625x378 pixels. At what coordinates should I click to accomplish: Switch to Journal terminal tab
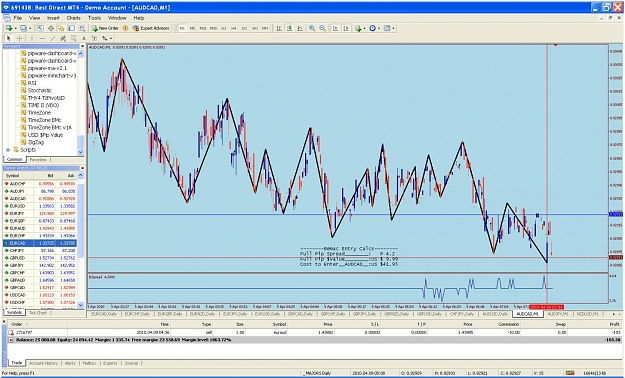(x=131, y=363)
